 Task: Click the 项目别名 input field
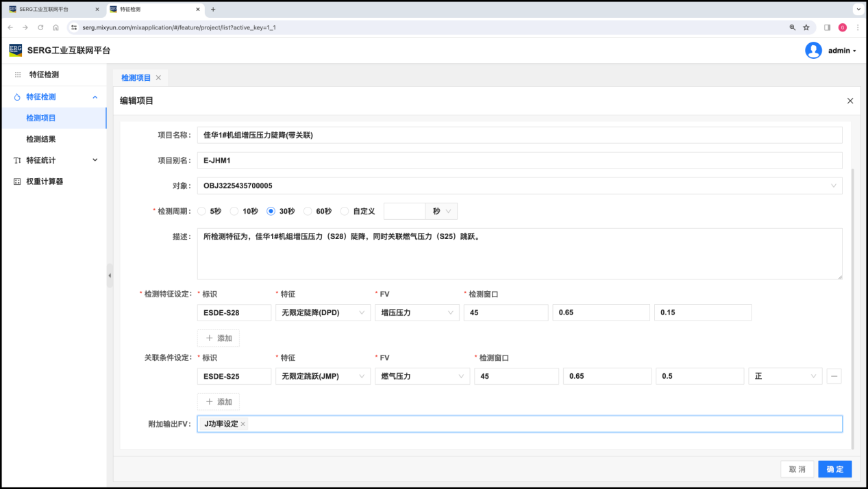(519, 160)
